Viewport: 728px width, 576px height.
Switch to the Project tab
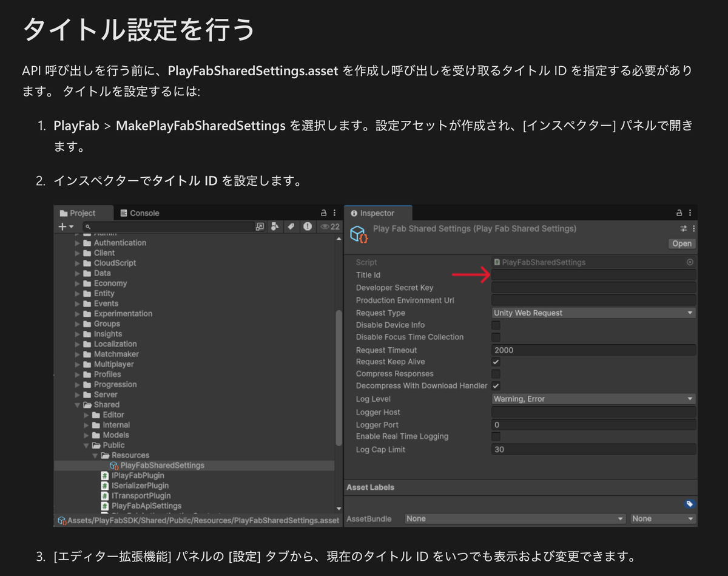pos(83,213)
